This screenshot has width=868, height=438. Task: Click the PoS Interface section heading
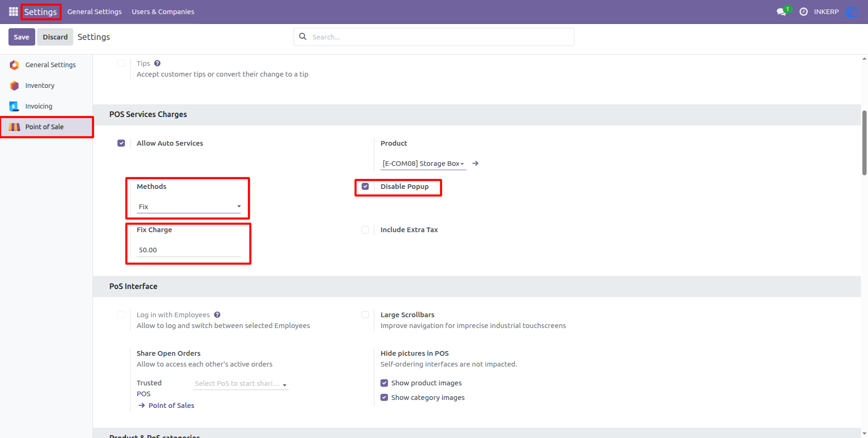coord(133,286)
